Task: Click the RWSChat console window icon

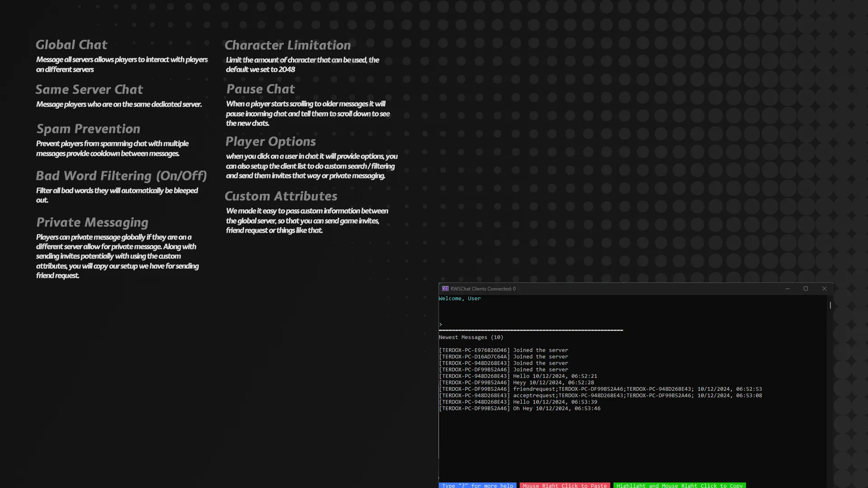Action: [x=445, y=289]
